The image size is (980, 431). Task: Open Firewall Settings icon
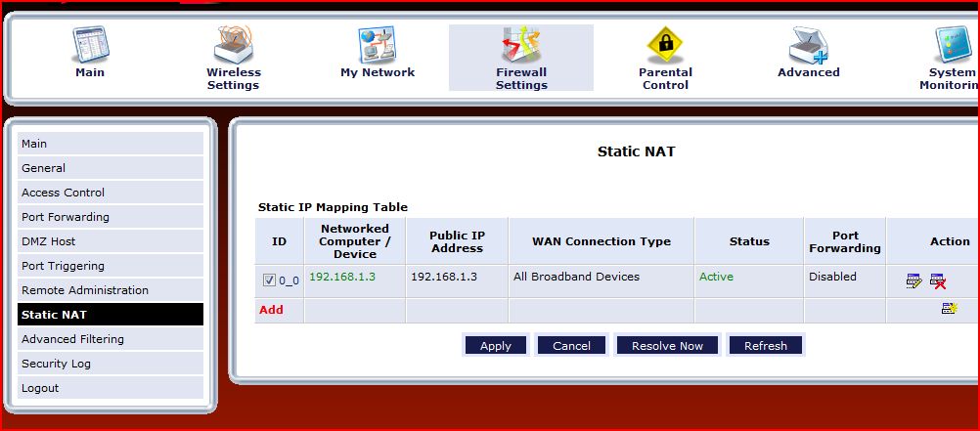[521, 44]
